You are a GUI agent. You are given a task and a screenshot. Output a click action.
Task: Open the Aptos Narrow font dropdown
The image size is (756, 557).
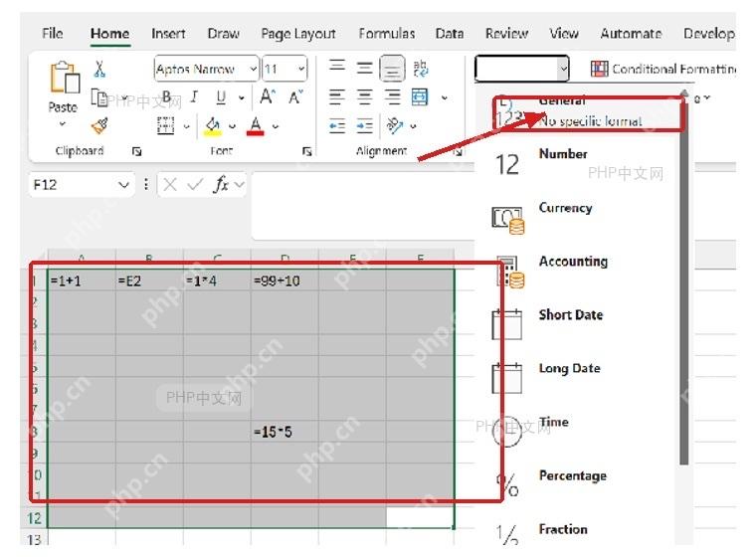[x=206, y=69]
